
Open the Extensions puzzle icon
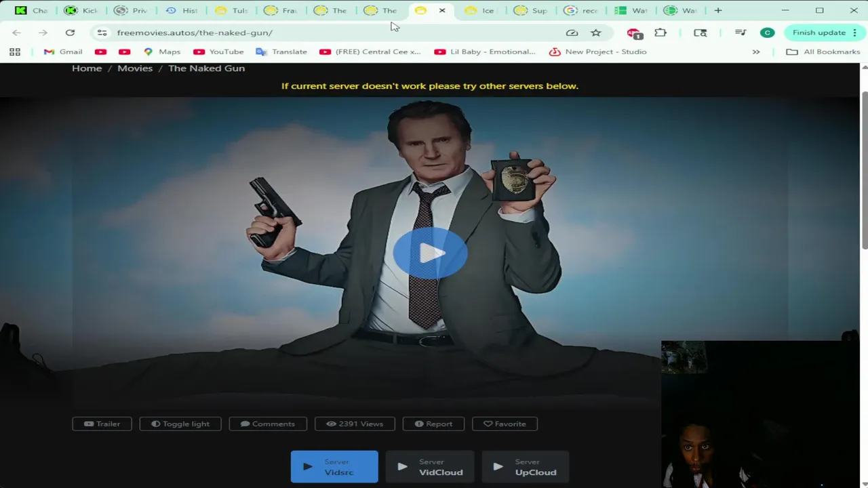(x=660, y=33)
